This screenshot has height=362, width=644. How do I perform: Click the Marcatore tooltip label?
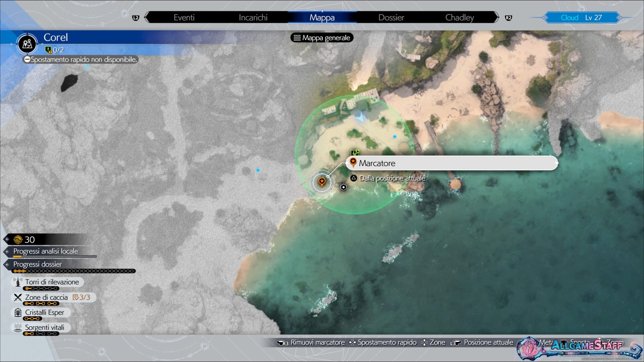tap(452, 163)
